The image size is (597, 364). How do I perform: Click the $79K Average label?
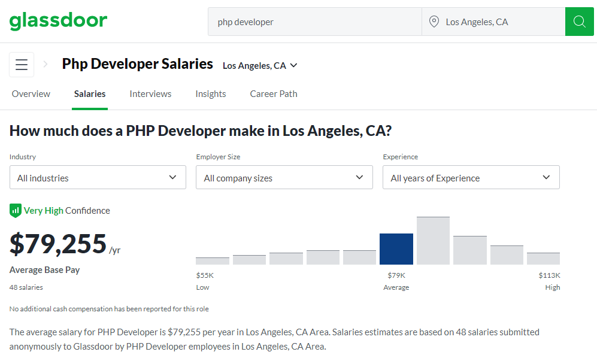(396, 281)
